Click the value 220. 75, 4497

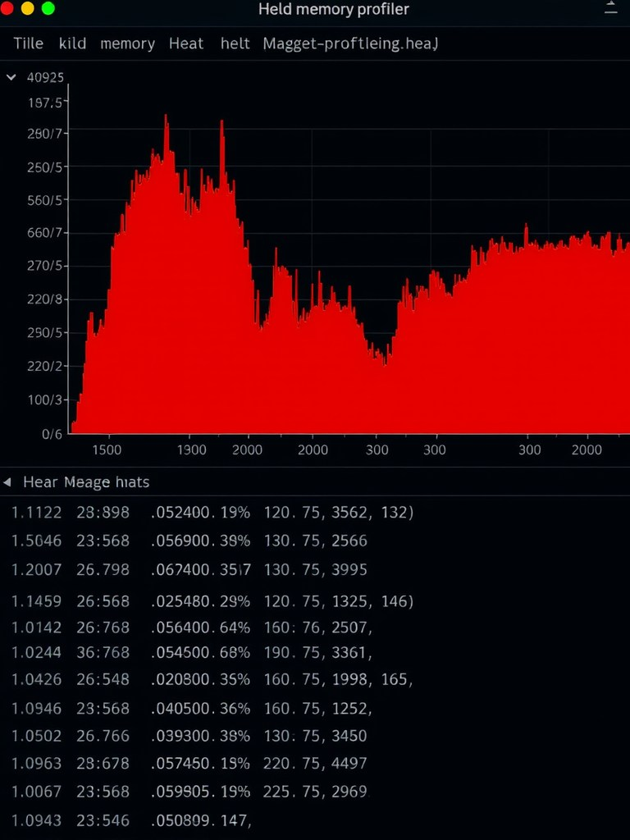(315, 763)
